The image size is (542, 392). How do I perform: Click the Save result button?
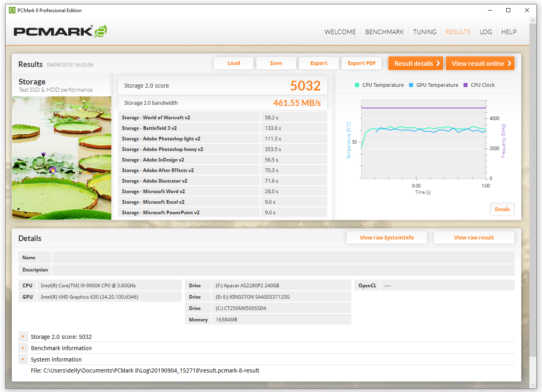tap(276, 63)
